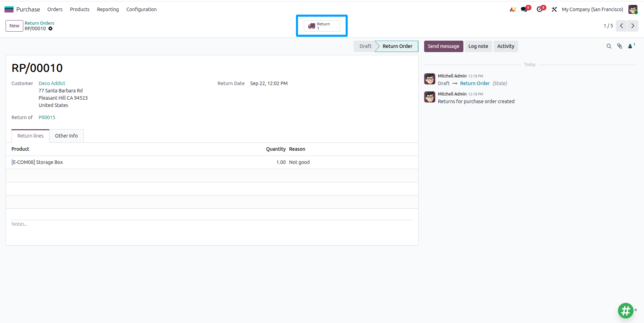Screen dimensions: 644x323
Task: Expand the Configuration menu
Action: 141,9
